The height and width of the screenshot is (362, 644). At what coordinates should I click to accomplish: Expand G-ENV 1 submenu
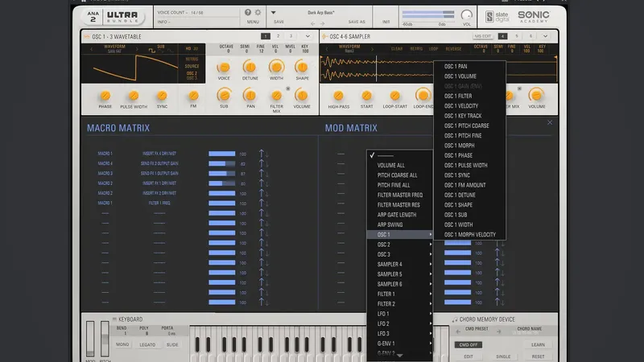click(399, 343)
